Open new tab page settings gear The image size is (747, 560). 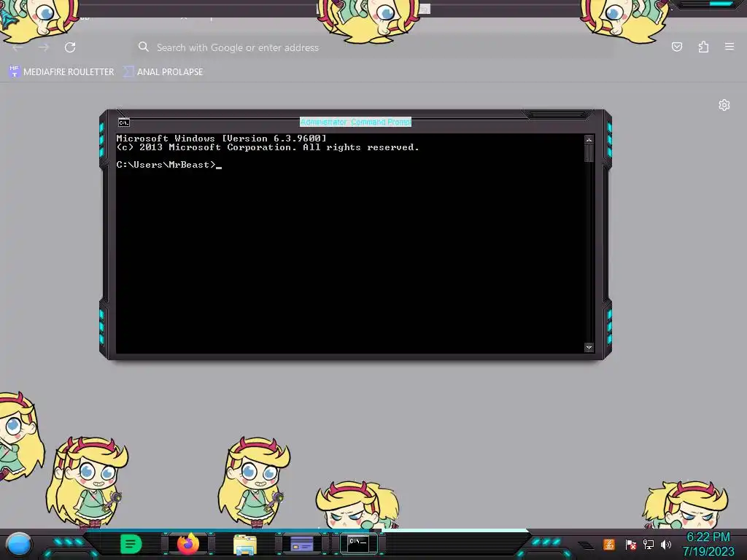[x=724, y=105]
